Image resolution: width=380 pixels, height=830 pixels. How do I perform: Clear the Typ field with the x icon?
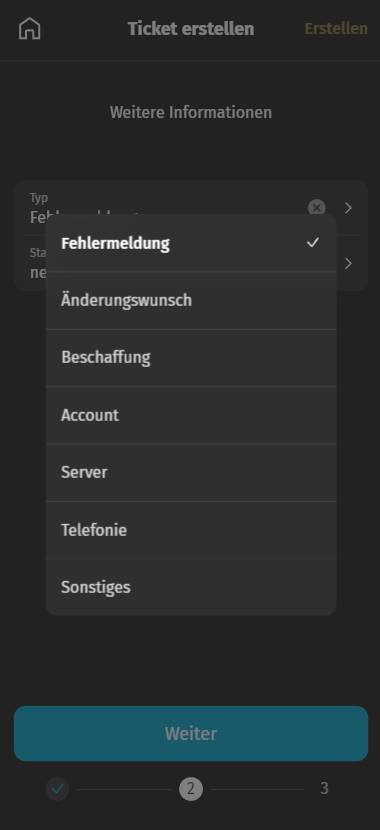(x=316, y=208)
